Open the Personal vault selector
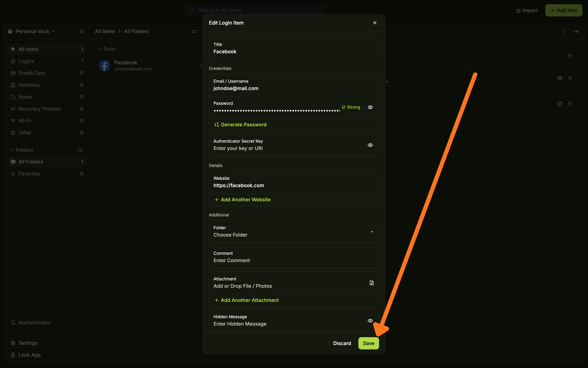588x368 pixels. pos(31,31)
